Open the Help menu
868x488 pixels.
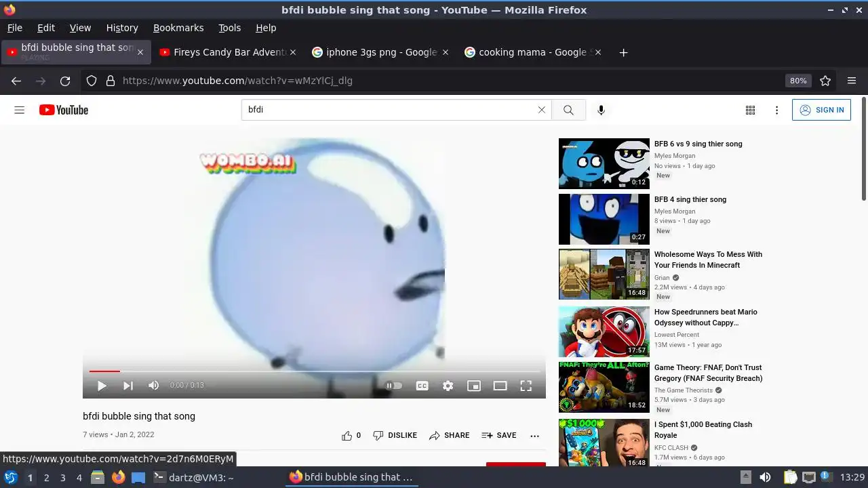pos(266,28)
